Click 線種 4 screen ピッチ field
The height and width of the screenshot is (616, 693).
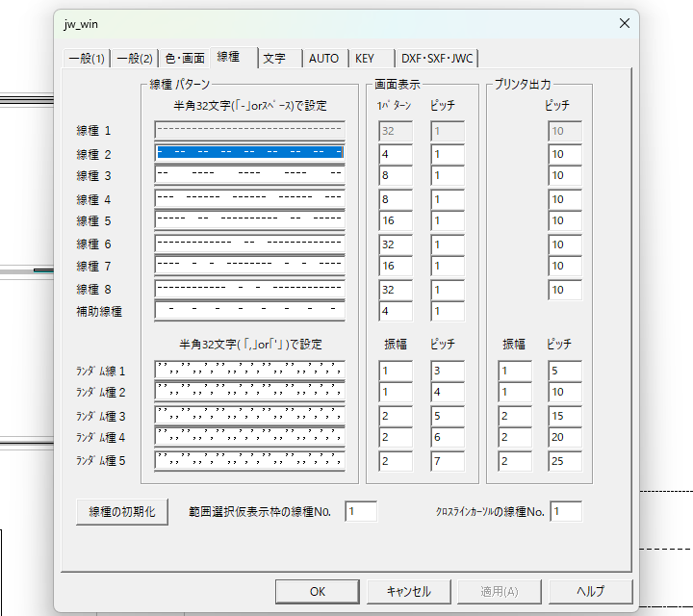coord(448,199)
